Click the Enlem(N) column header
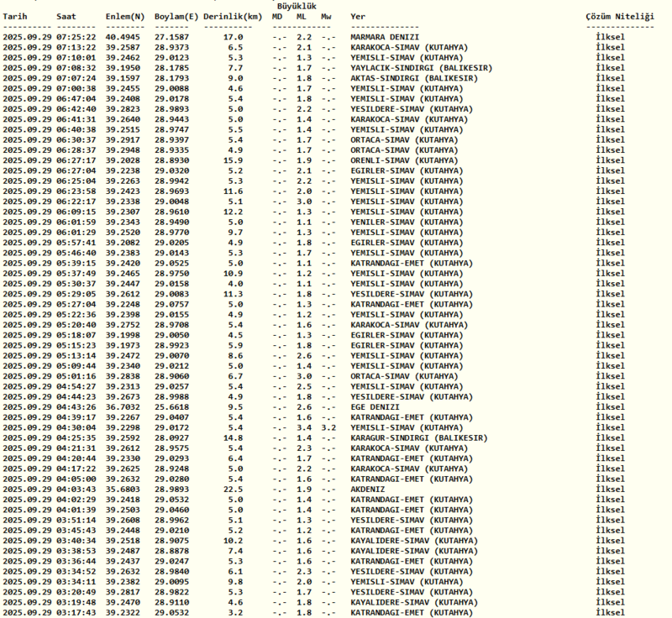The height and width of the screenshot is (618, 672). click(x=125, y=17)
